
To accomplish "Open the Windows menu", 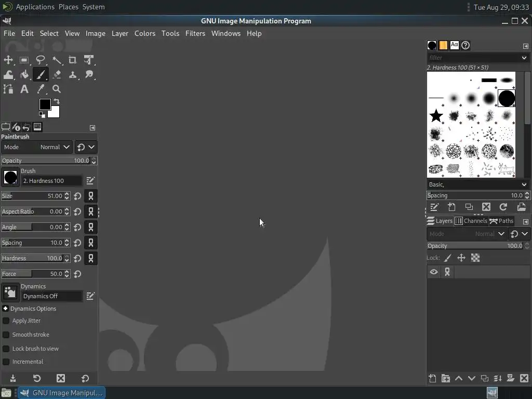I will click(225, 33).
